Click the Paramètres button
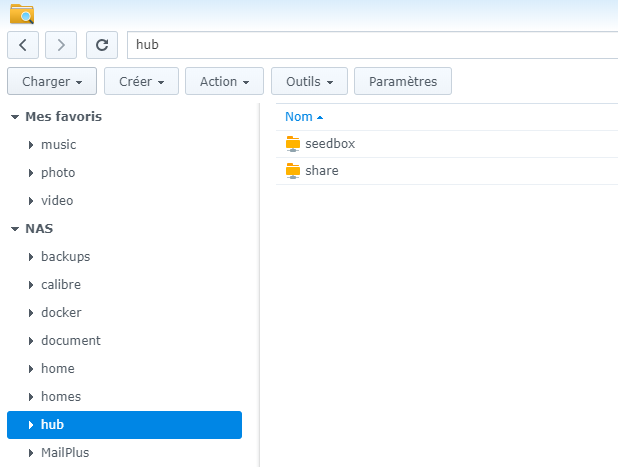The image size is (618, 467). [403, 82]
